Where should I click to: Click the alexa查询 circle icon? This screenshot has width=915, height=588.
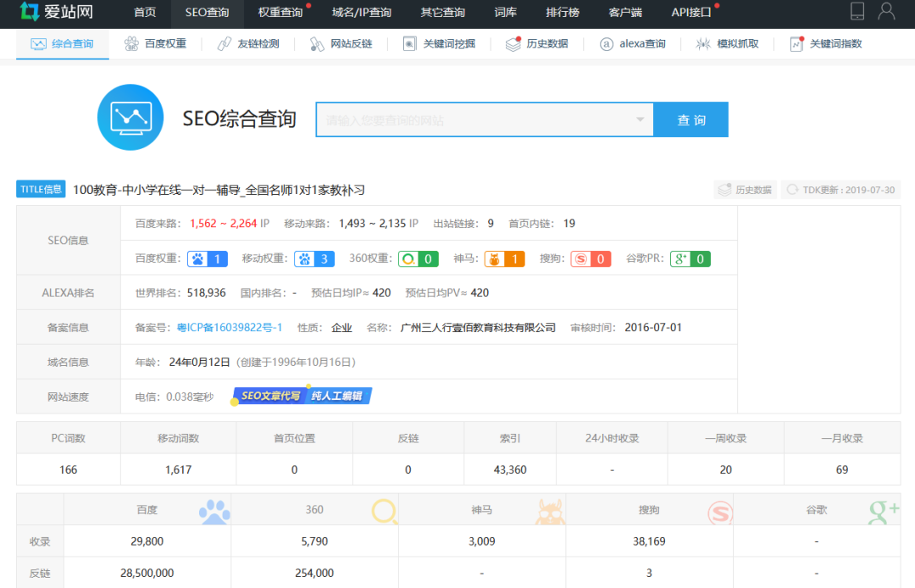[x=607, y=44]
